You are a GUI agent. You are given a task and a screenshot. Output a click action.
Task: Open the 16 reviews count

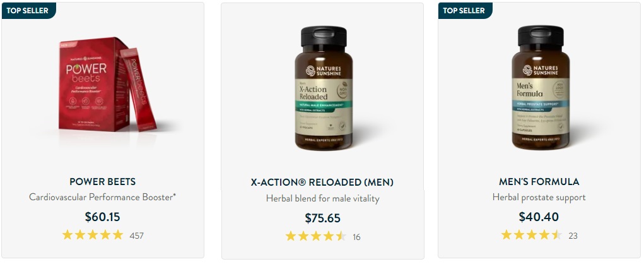click(x=356, y=237)
